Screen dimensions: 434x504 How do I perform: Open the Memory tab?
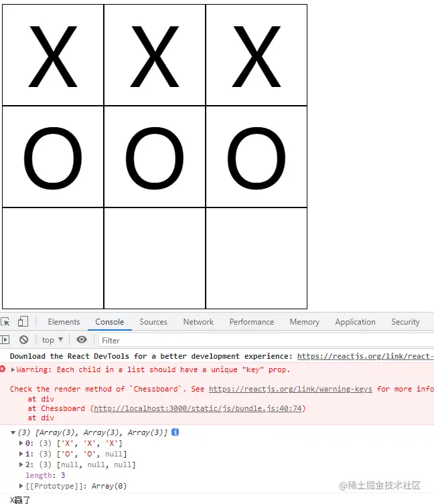click(305, 322)
